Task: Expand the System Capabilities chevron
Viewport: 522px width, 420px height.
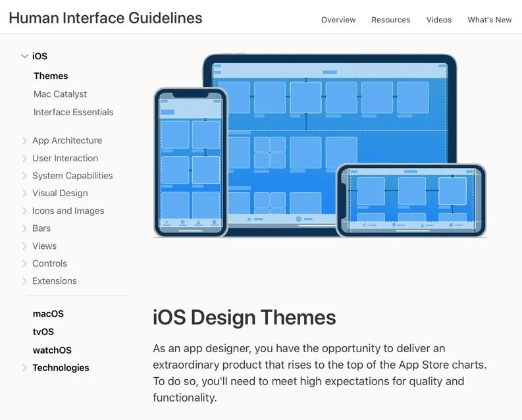Action: coord(24,176)
